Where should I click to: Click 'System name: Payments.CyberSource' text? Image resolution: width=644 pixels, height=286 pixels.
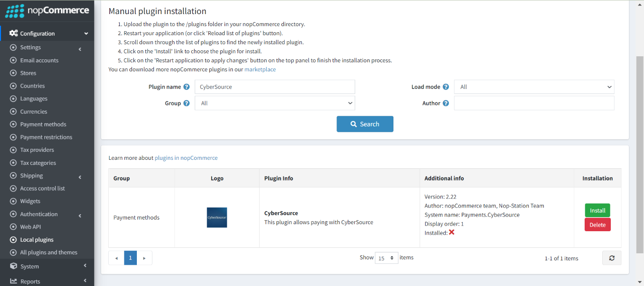point(472,215)
